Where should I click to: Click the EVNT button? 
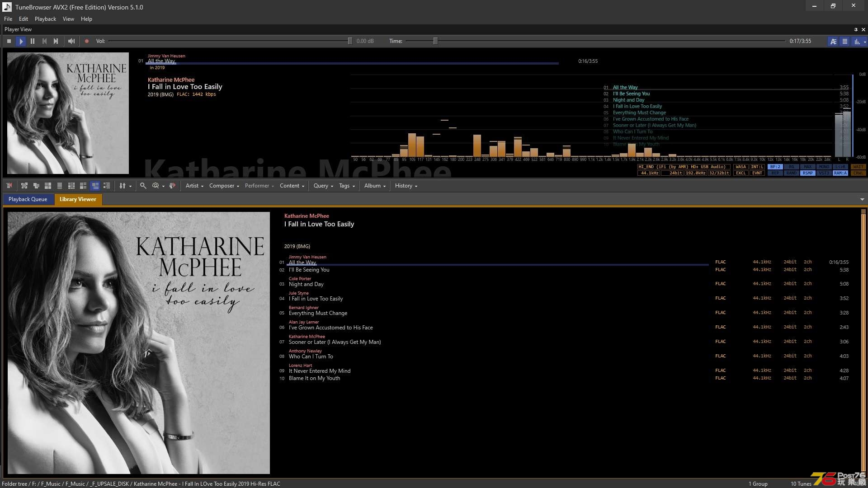click(757, 173)
